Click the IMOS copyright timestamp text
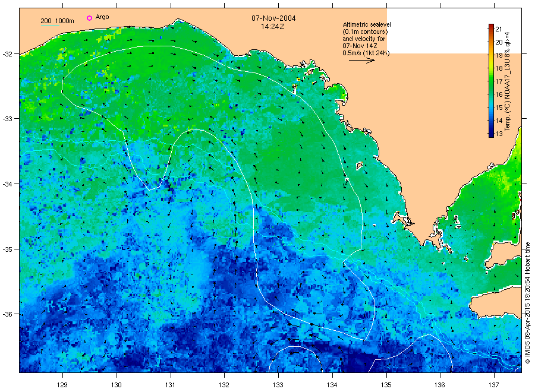This screenshot has width=535, height=392. pos(527,303)
